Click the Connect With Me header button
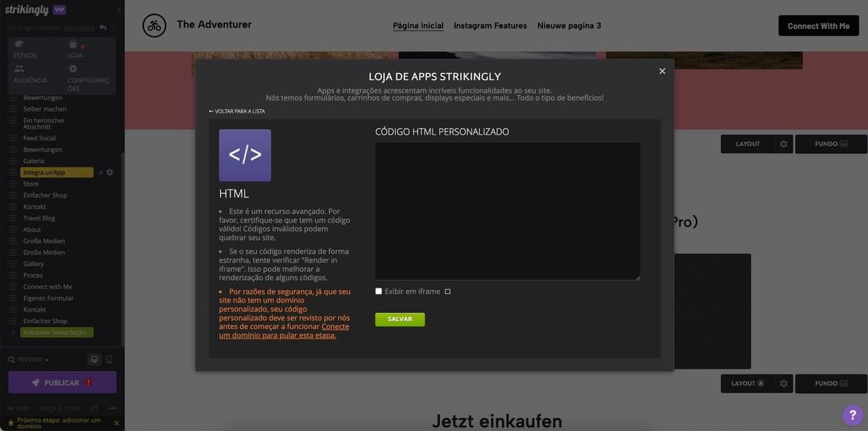The height and width of the screenshot is (431, 868). tap(819, 25)
